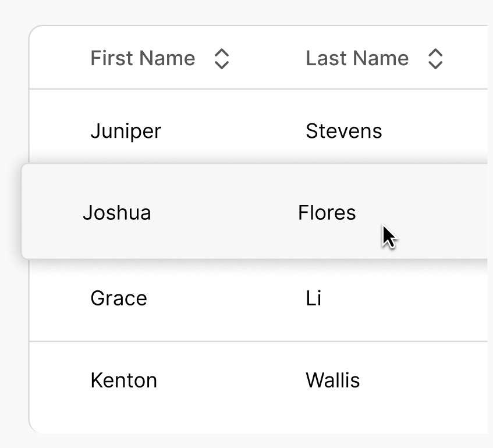
Task: Toggle sort on Last Name column icon
Action: (x=435, y=59)
